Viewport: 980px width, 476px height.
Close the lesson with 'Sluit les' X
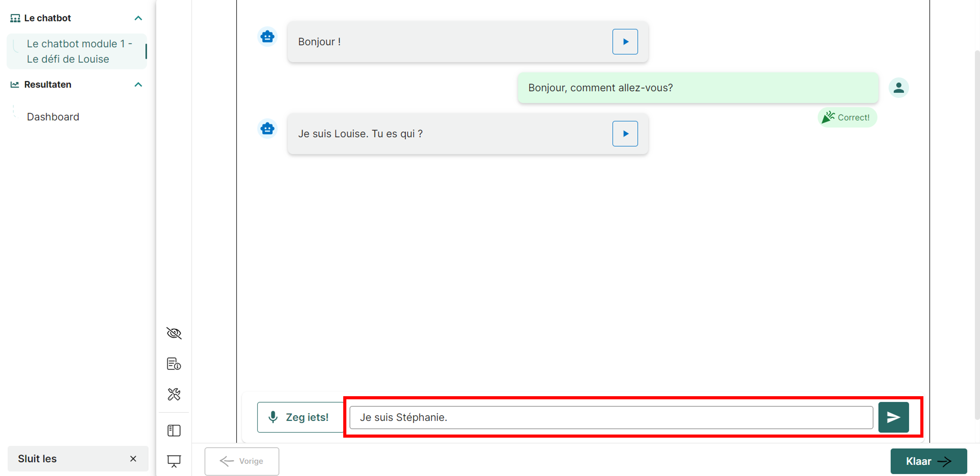tap(133, 458)
